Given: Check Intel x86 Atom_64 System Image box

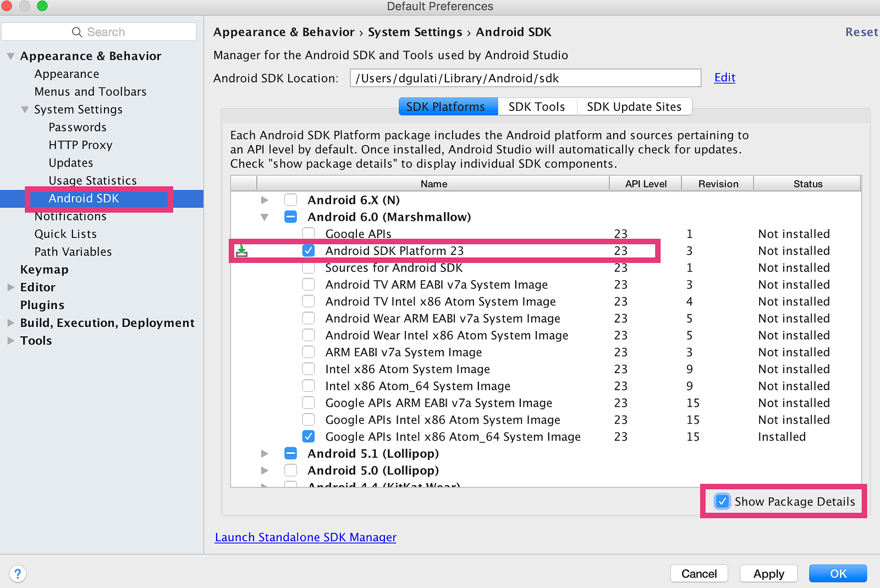Looking at the screenshot, I should pos(309,386).
